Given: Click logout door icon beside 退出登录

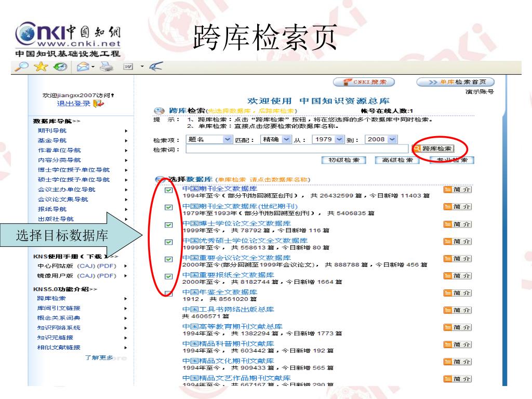Looking at the screenshot, I should [98, 103].
